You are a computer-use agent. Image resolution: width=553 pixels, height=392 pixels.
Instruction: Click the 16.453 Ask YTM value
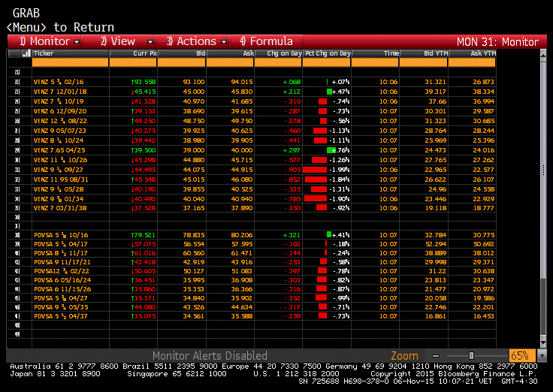coord(483,316)
